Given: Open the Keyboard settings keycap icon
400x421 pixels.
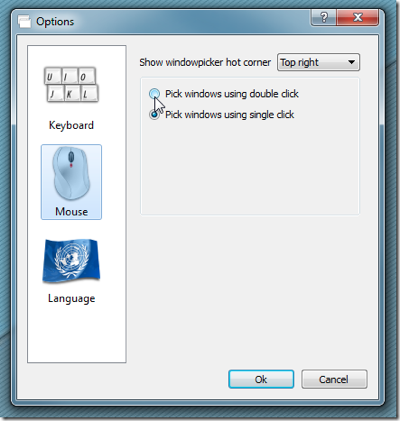Looking at the screenshot, I should [71, 85].
